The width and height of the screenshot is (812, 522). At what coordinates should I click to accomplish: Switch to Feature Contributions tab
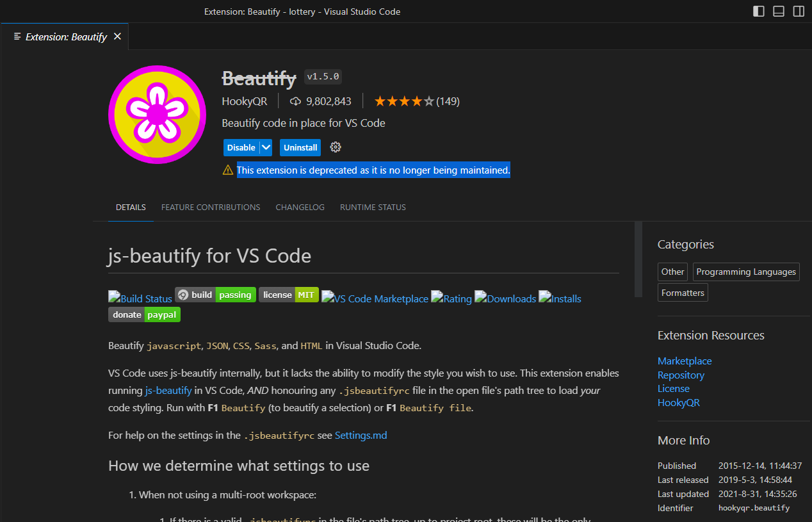coord(211,207)
